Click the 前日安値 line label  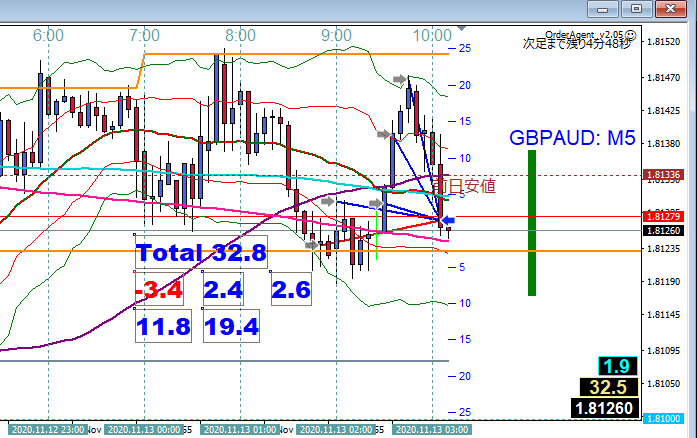(x=465, y=186)
